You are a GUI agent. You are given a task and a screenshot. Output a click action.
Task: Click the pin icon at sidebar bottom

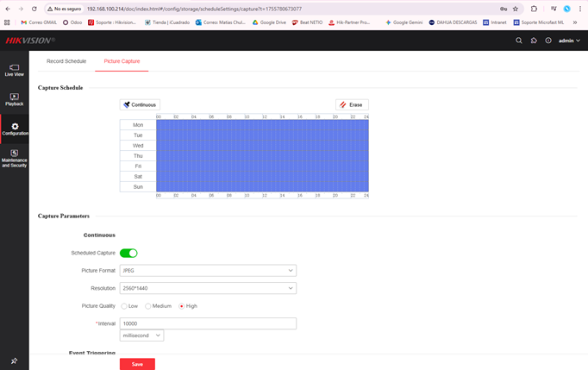[14, 361]
